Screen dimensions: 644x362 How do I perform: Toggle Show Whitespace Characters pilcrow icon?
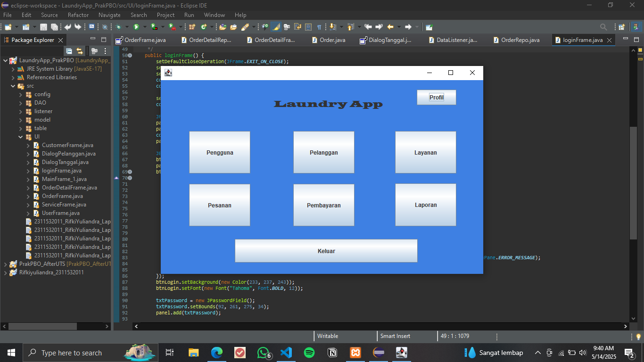pyautogui.click(x=319, y=27)
